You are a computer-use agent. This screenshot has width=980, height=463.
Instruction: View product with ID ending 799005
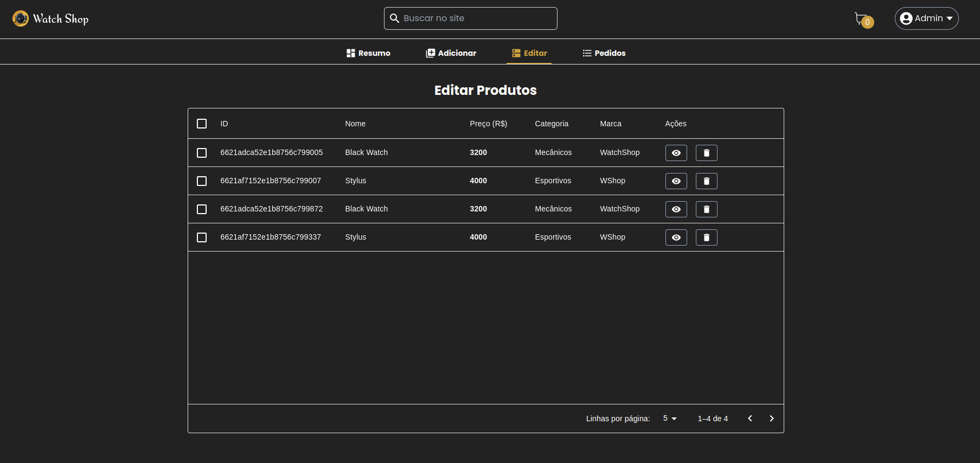coord(676,153)
